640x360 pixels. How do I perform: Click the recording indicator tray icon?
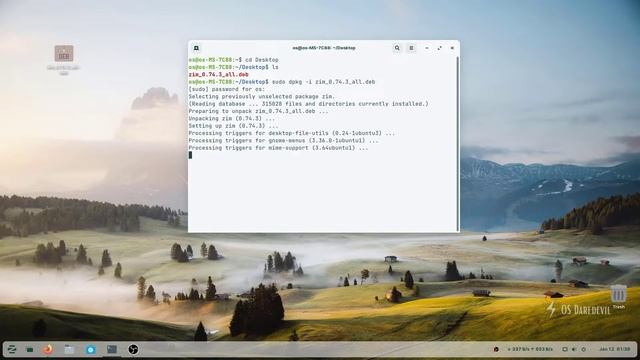496,349
